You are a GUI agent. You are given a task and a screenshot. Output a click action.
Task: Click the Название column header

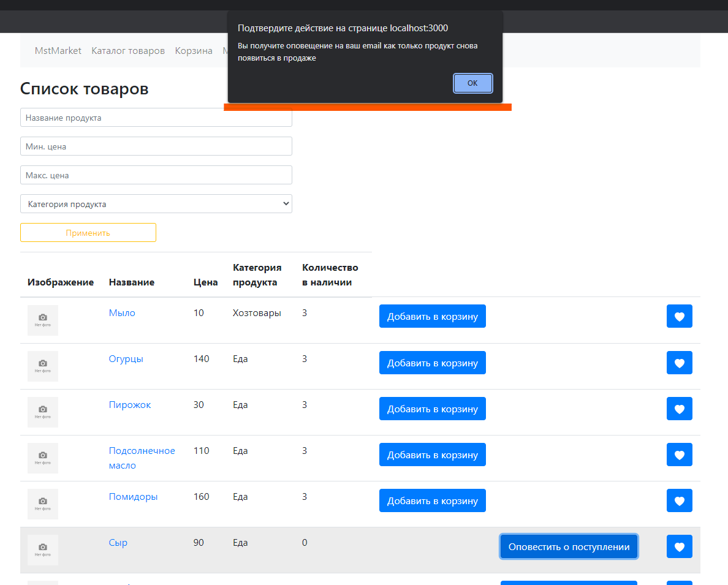point(132,282)
